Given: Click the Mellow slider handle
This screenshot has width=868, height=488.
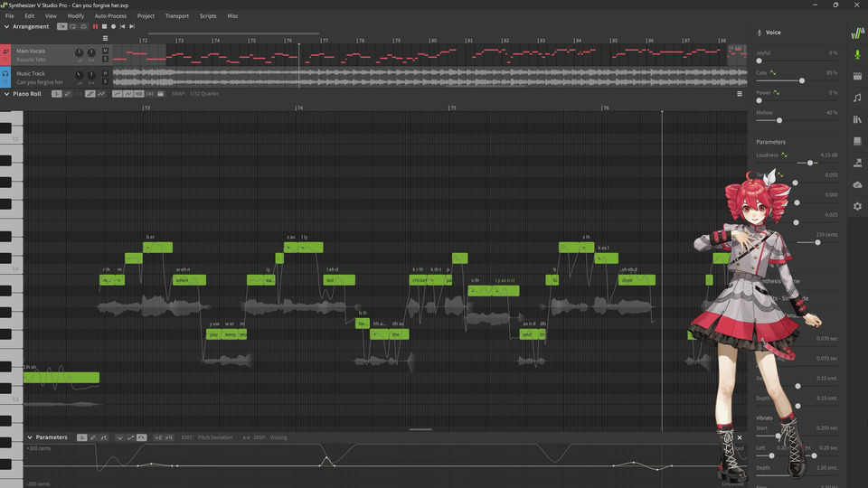Looking at the screenshot, I should coord(779,120).
